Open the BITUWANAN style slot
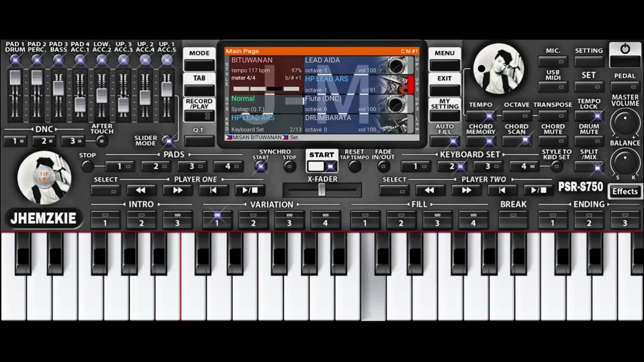 tap(266, 74)
